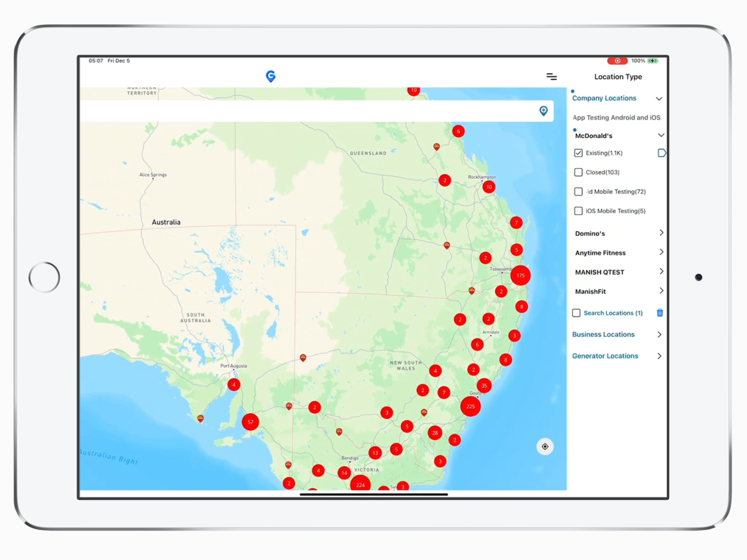Tap the Search Locations (1) link
This screenshot has height=560, width=747.
click(x=613, y=313)
